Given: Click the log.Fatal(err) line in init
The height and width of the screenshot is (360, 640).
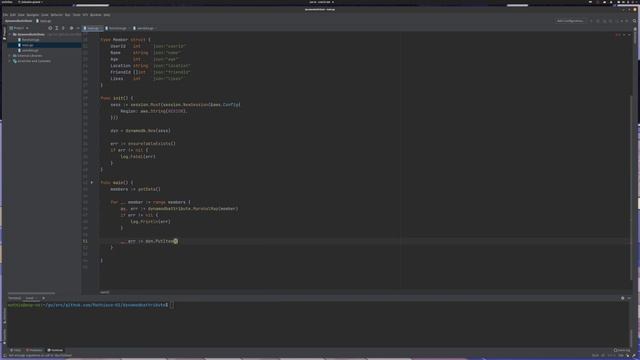Looking at the screenshot, I should coord(138,156).
